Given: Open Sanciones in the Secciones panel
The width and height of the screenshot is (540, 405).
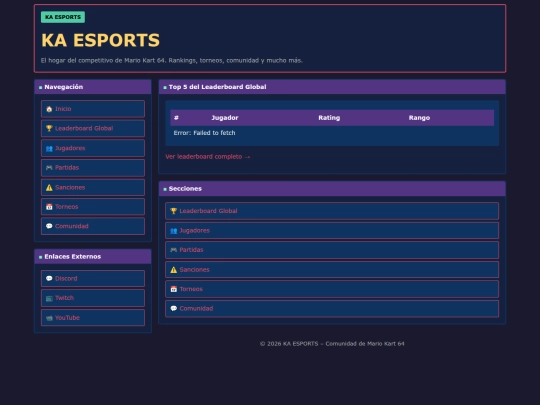Looking at the screenshot, I should tap(332, 270).
